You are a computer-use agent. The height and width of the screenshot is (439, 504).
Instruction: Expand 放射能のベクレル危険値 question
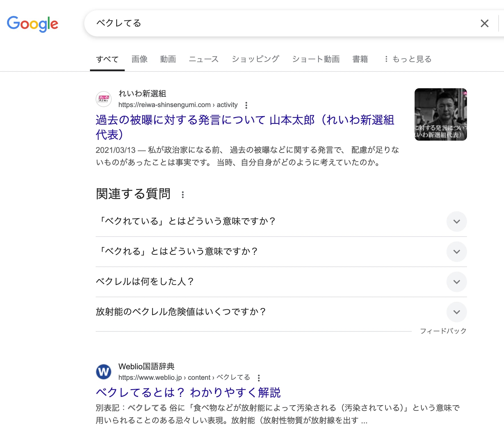coord(456,312)
